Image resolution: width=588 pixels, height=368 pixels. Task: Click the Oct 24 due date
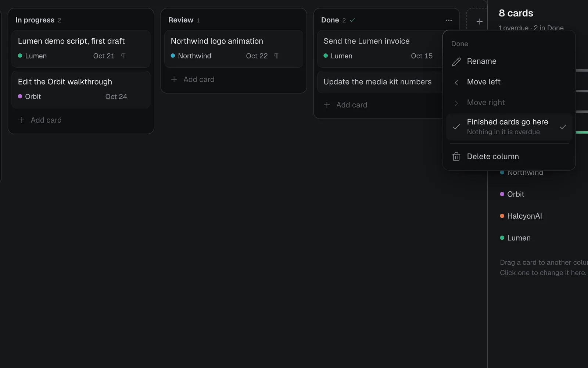coord(116,97)
